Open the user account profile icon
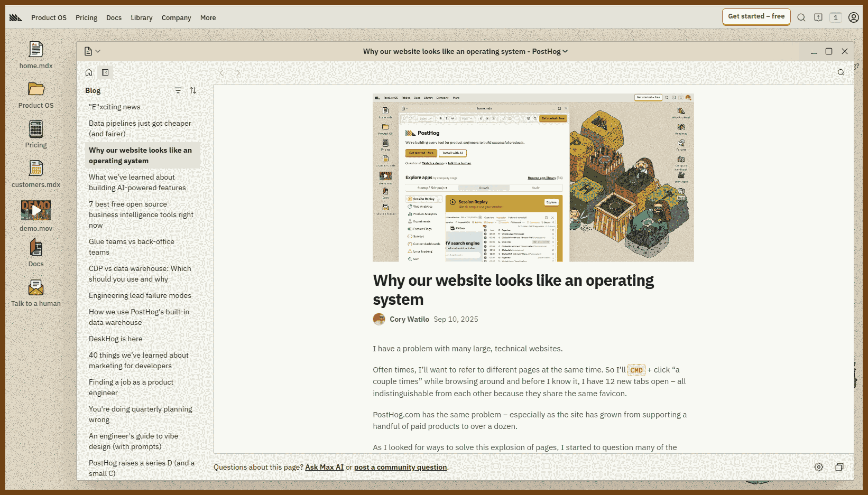The image size is (868, 495). 853,17
